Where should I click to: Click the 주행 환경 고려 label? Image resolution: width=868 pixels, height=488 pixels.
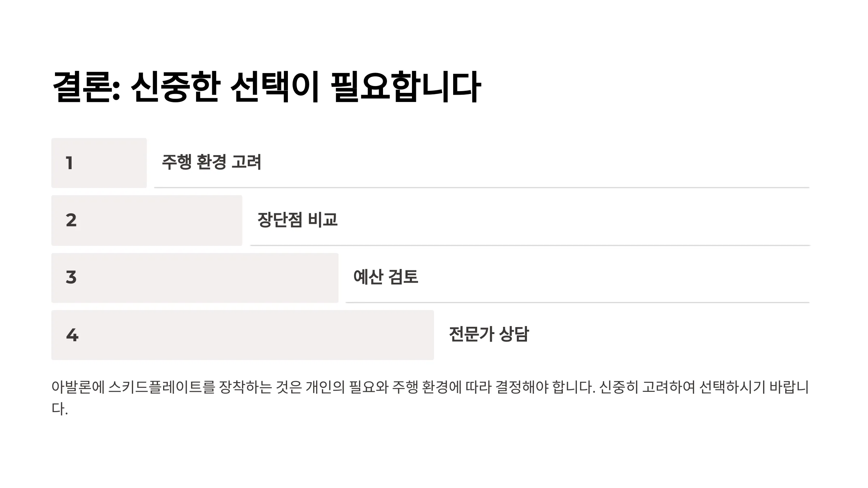212,162
